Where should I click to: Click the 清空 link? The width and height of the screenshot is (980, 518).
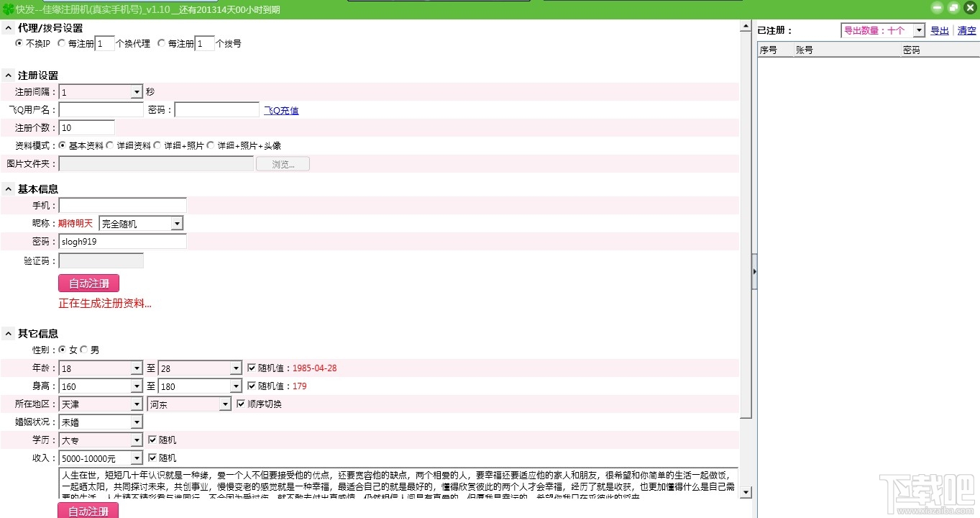[x=966, y=31]
